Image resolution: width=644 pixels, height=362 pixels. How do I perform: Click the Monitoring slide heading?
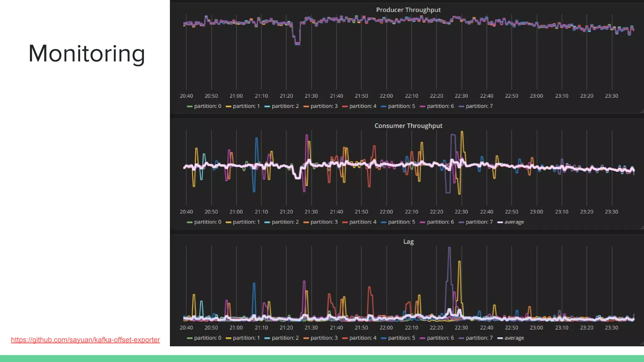[x=87, y=54]
